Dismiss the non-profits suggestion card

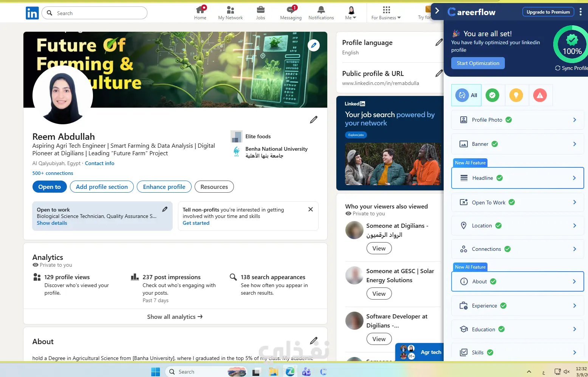point(310,209)
